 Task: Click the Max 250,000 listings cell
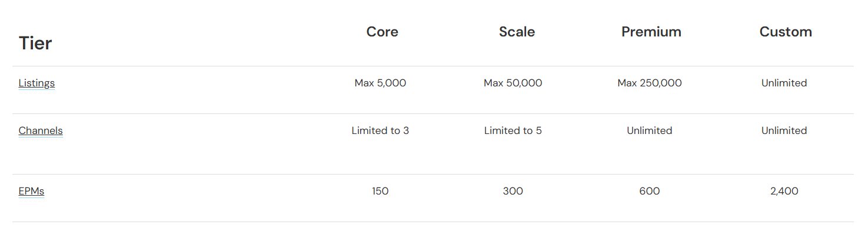point(649,83)
